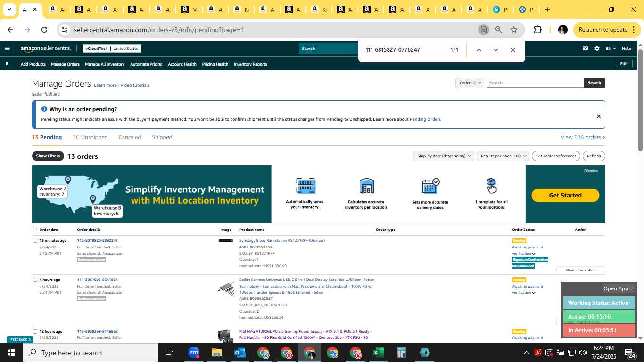Click the site information icon in address bar

(x=65, y=30)
